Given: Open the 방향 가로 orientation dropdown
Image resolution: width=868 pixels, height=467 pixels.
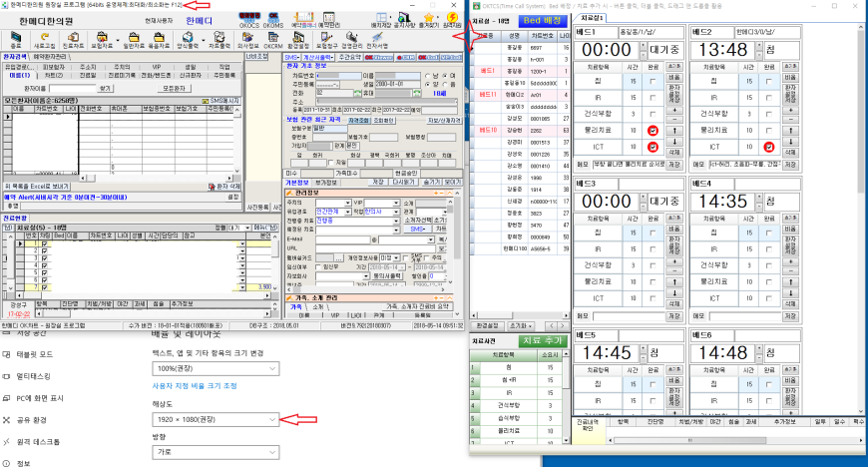Looking at the screenshot, I should point(216,452).
